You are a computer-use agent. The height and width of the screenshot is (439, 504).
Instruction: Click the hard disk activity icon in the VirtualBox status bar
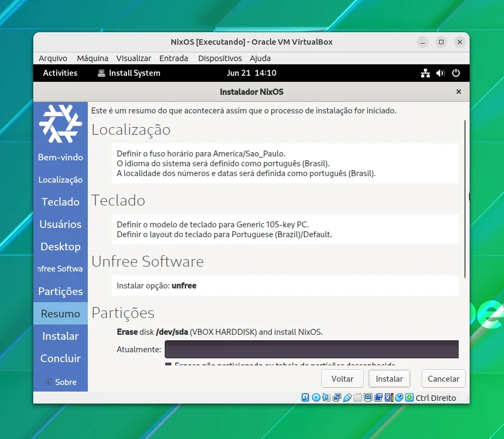coord(305,398)
